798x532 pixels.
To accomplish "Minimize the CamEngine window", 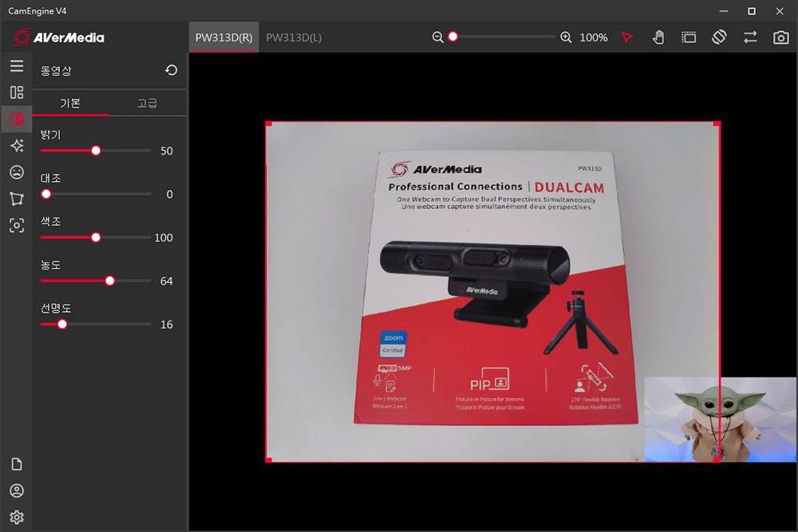I will [x=724, y=10].
